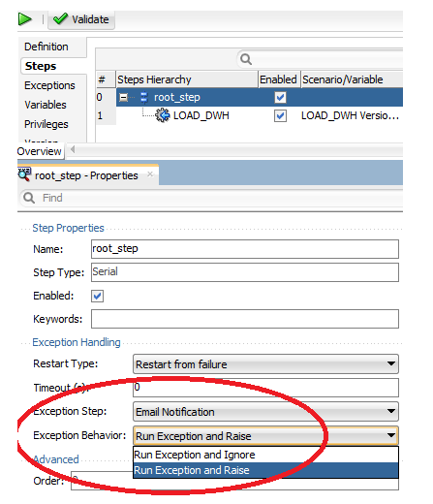
Task: Toggle Enabled checkbox for LOAD_DWH row
Action: (280, 115)
